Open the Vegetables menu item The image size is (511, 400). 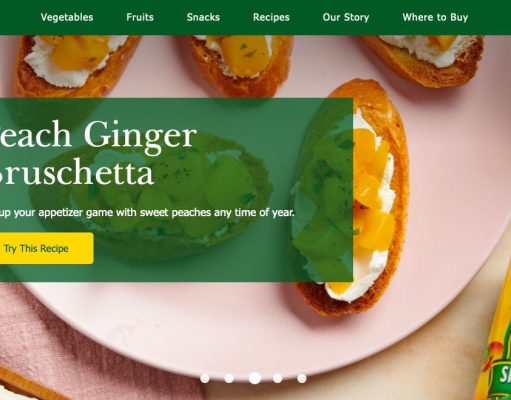[67, 17]
